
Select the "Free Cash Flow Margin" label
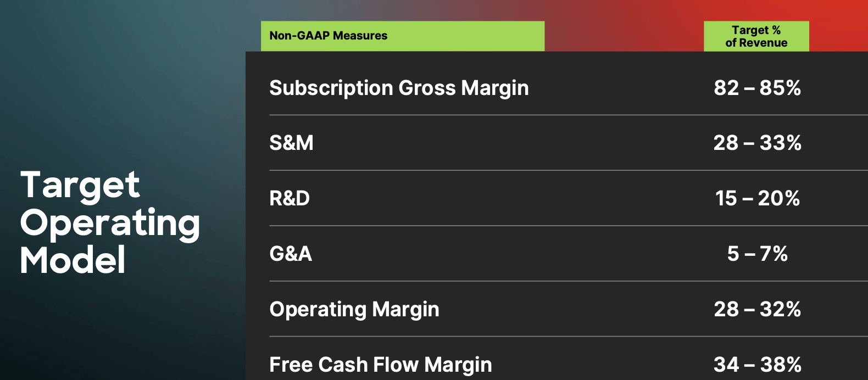pyautogui.click(x=381, y=365)
